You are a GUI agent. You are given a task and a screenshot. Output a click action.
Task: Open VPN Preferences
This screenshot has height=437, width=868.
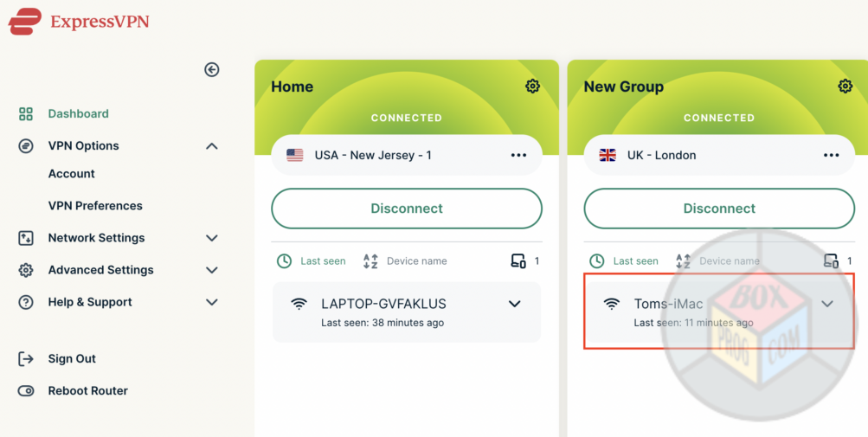pyautogui.click(x=95, y=206)
